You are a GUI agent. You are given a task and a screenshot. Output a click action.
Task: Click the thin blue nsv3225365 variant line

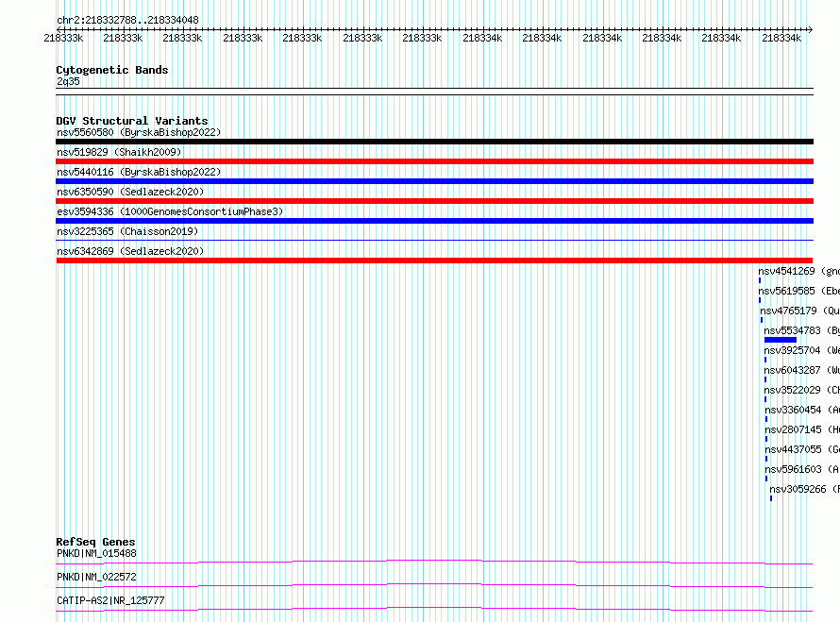pyautogui.click(x=434, y=241)
